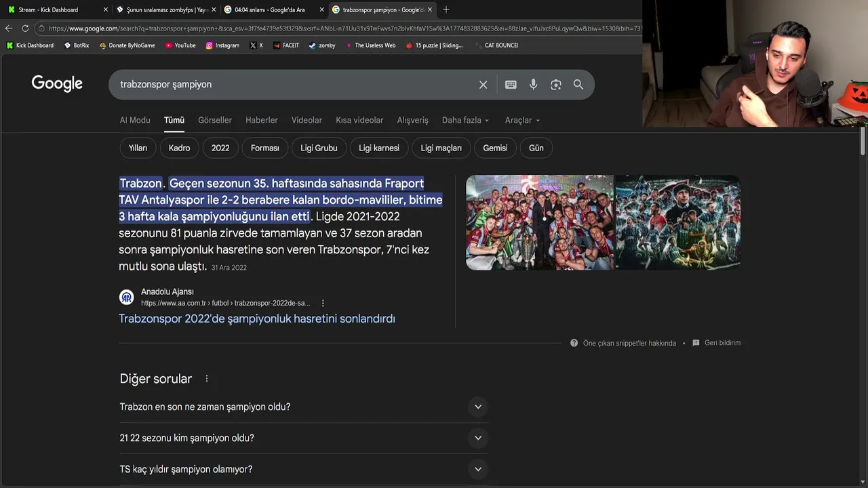Open the X bookmark
Image resolution: width=868 pixels, height=488 pixels.
click(x=256, y=45)
